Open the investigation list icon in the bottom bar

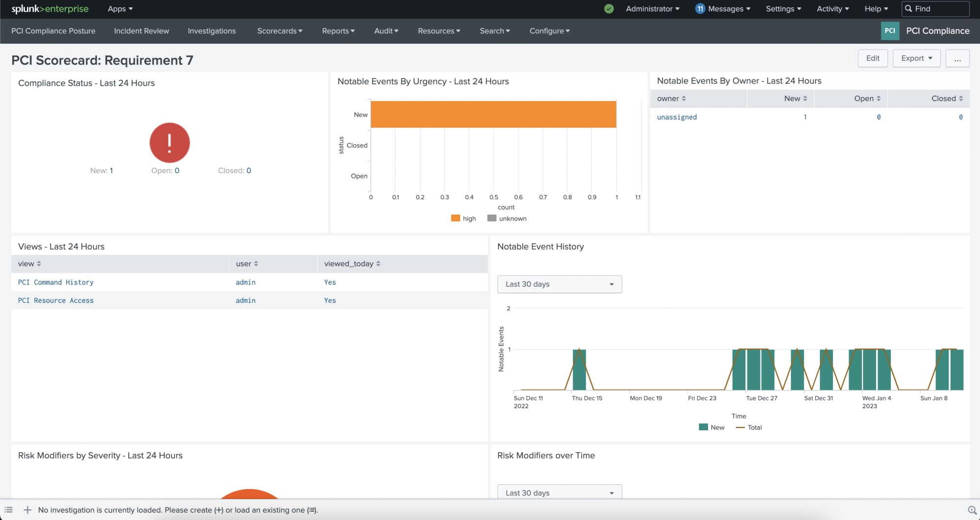9,510
